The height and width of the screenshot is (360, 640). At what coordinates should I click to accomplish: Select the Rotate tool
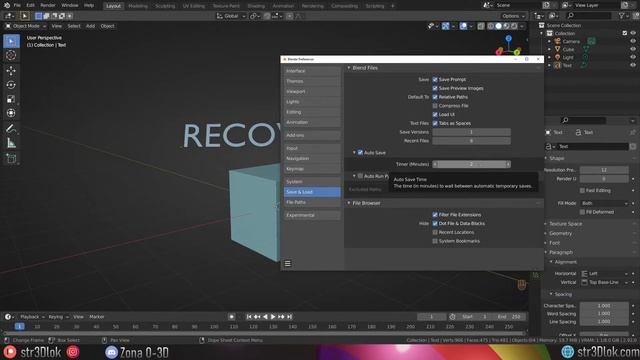[x=11, y=85]
